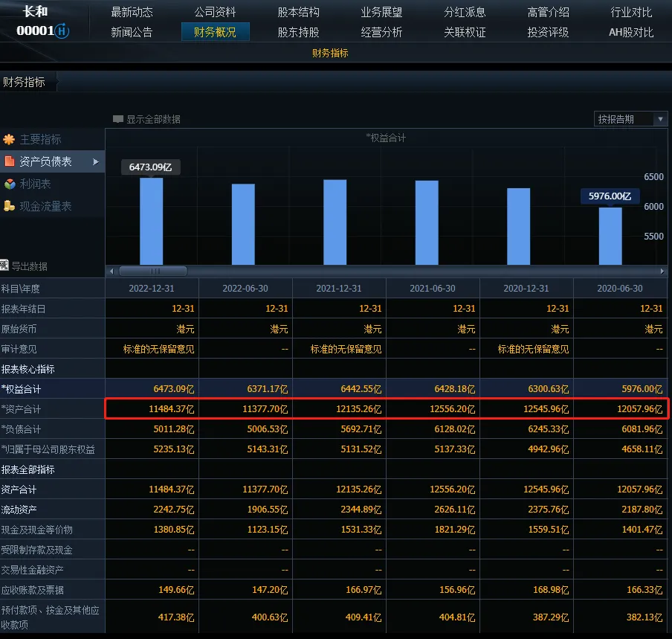
Task: Switch to the 股东持股 tab
Action: point(298,32)
